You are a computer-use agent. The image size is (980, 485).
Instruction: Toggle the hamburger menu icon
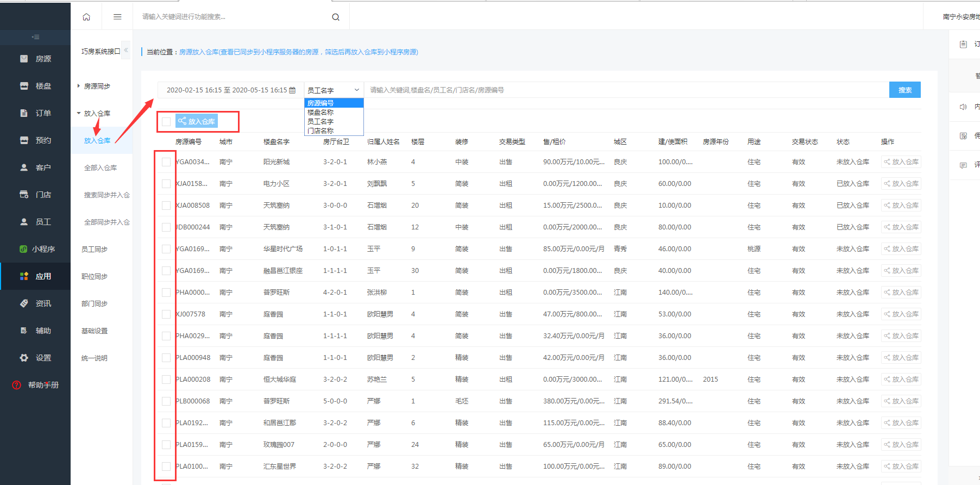click(x=117, y=17)
